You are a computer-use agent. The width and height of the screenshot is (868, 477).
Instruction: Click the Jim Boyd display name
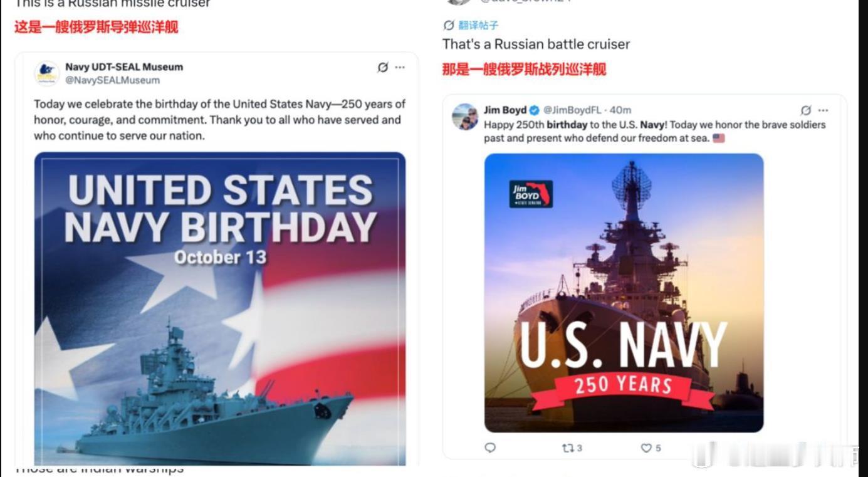(505, 110)
